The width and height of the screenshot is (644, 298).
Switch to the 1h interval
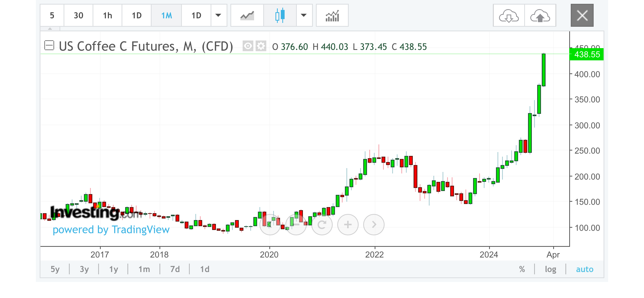pyautogui.click(x=107, y=16)
